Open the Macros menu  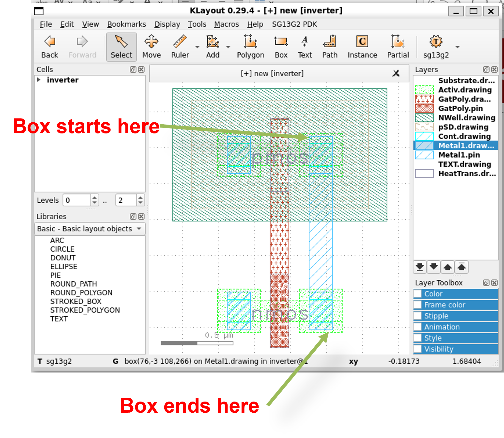(226, 24)
